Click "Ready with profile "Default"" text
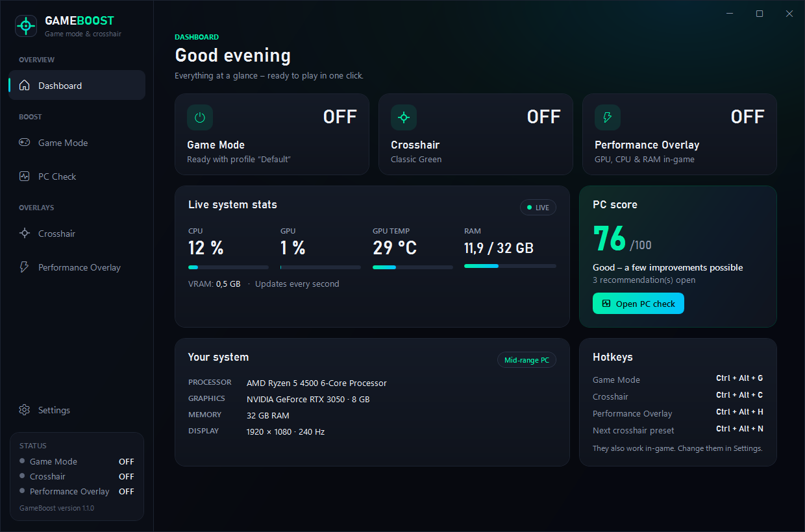Viewport: 805px width, 532px height. tap(239, 159)
